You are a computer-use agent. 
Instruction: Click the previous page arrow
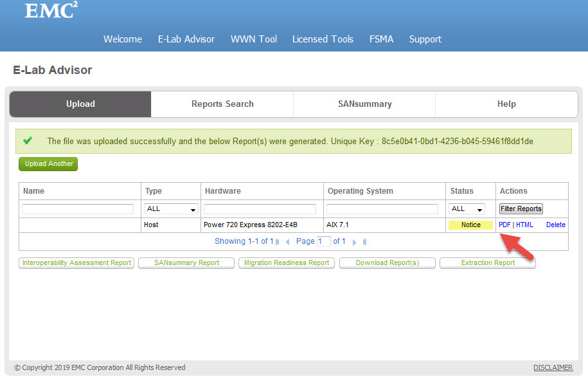tap(287, 241)
